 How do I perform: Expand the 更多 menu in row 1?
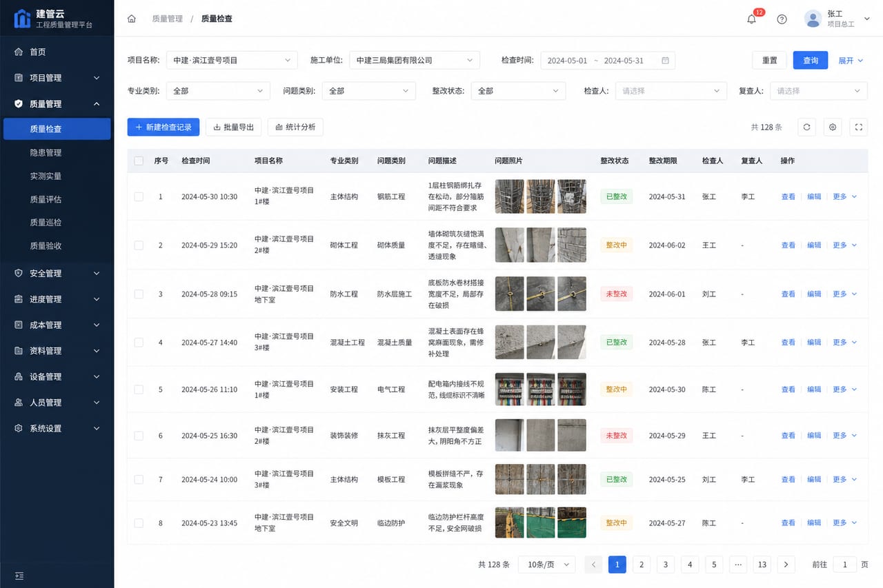pyautogui.click(x=844, y=196)
